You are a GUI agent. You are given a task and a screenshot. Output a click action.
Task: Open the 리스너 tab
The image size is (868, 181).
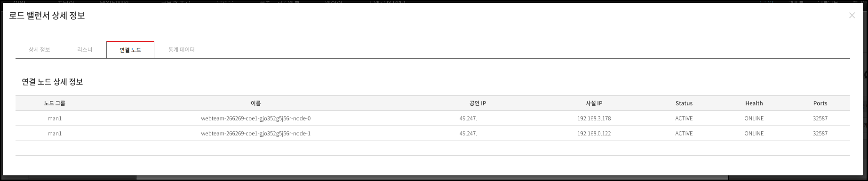point(85,49)
